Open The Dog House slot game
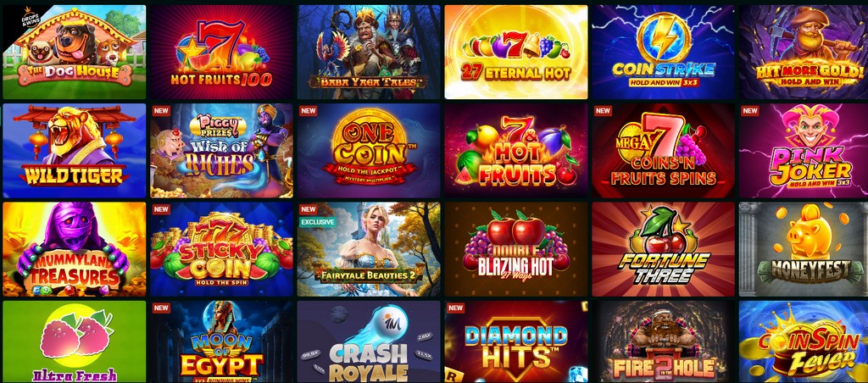Screen dimensions: 868x383 pyautogui.click(x=75, y=52)
